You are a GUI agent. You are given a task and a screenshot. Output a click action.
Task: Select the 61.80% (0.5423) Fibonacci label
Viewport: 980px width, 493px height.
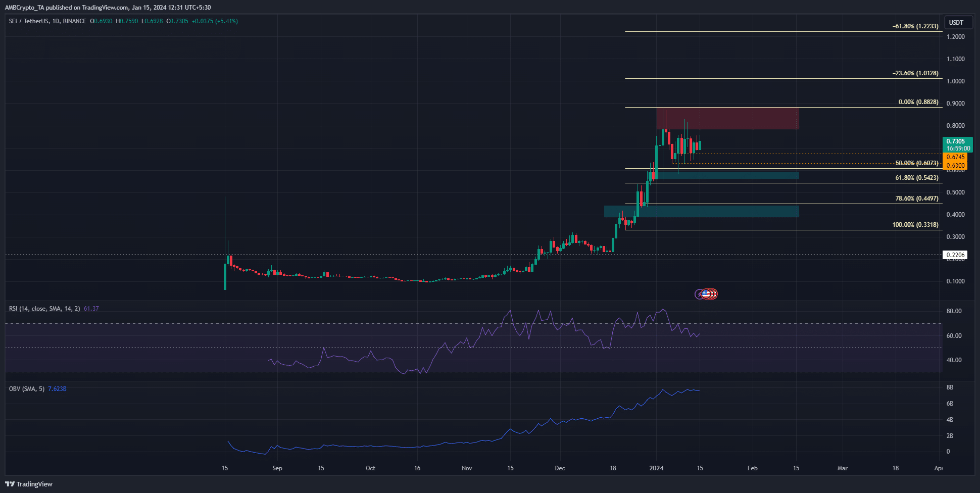coord(917,178)
